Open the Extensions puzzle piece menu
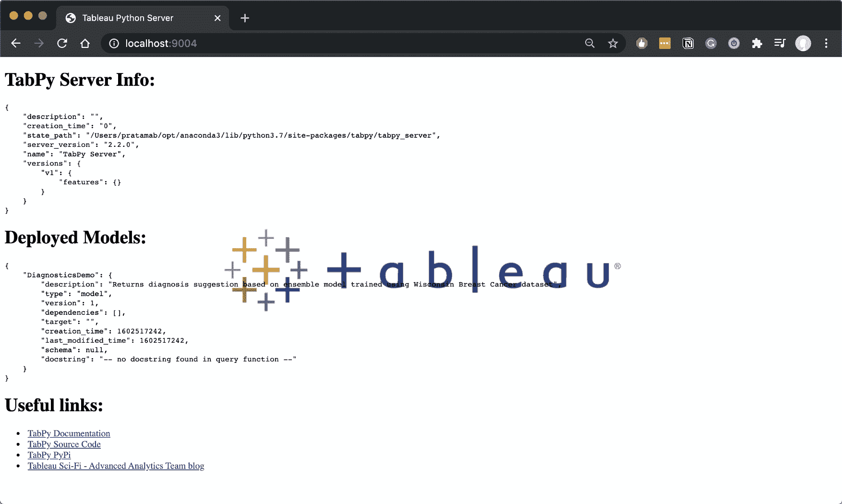The width and height of the screenshot is (842, 504). (757, 43)
